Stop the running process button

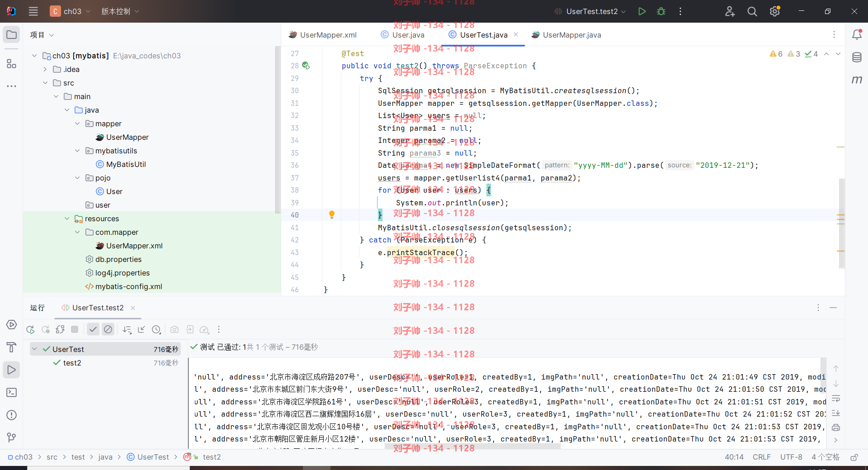(75, 330)
